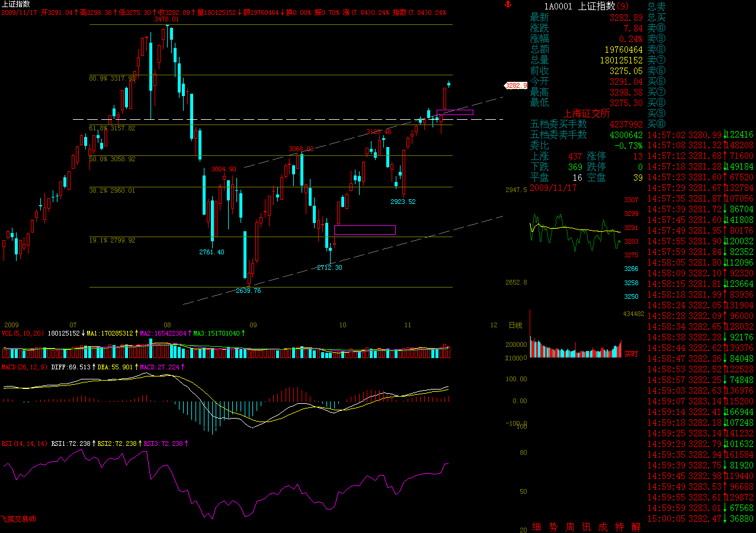The width and height of the screenshot is (756, 533).
Task: Click the 最高 value 3298.38
Action: (627, 92)
